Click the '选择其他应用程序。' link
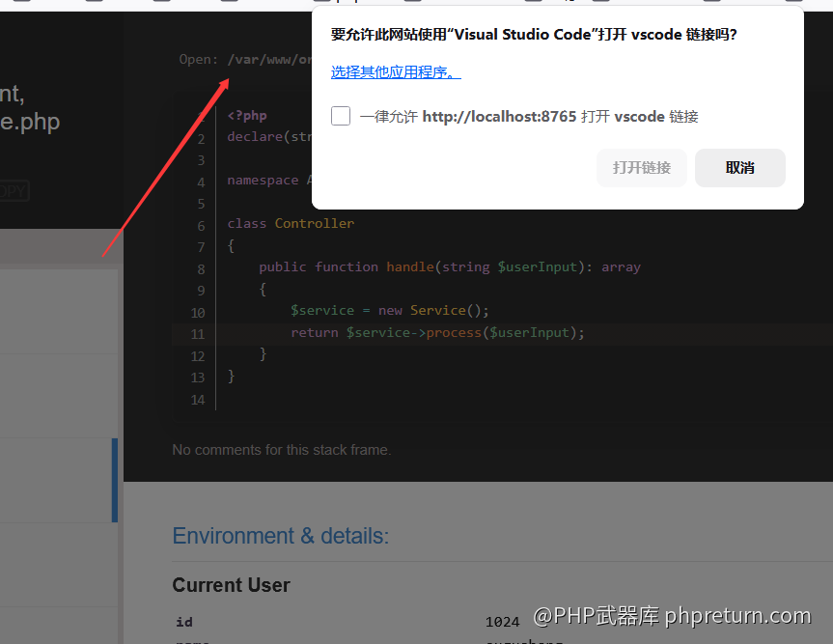This screenshot has height=644, width=833. [396, 71]
